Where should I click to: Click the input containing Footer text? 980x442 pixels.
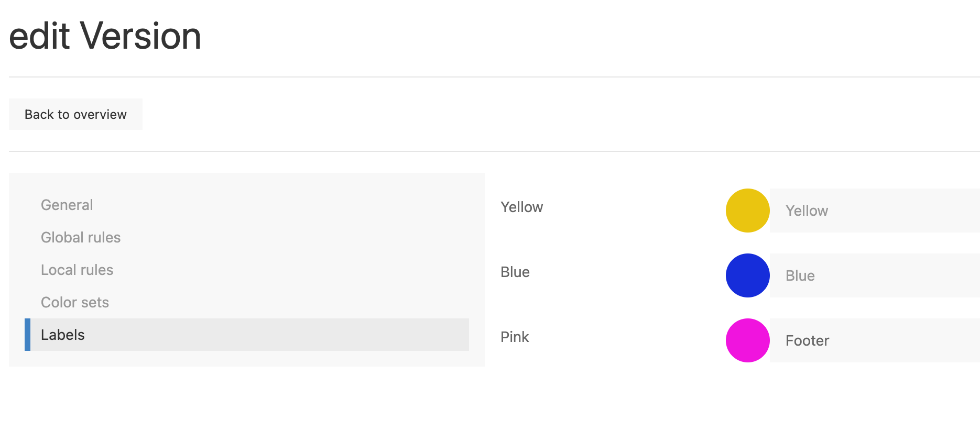pyautogui.click(x=874, y=340)
